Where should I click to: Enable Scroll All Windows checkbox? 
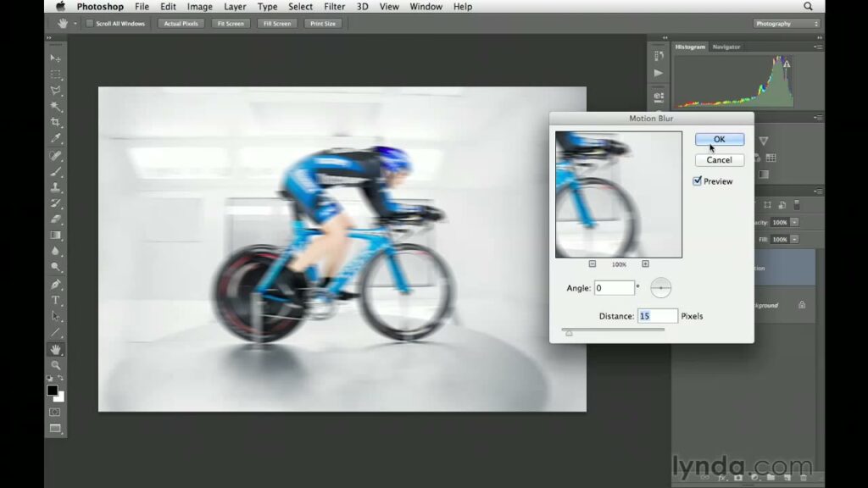90,24
